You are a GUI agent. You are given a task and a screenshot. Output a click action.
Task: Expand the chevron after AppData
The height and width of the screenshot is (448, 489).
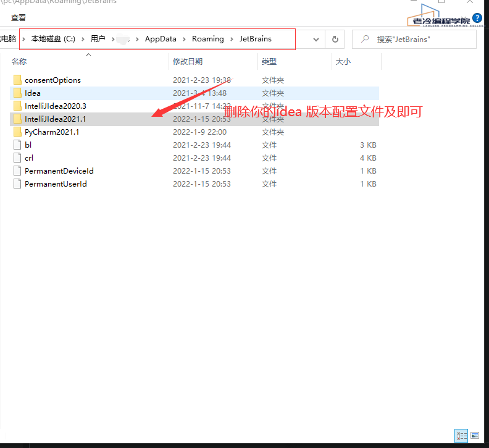pyautogui.click(x=185, y=40)
